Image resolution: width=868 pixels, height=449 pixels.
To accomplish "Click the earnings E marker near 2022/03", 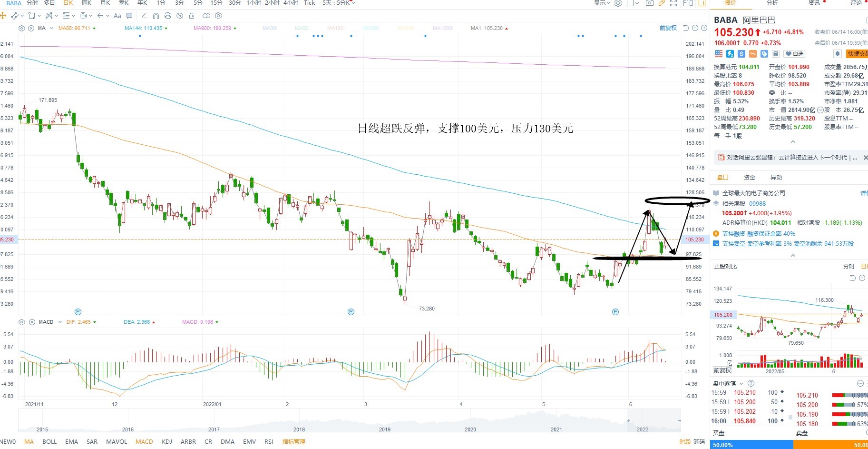I will tap(351, 312).
